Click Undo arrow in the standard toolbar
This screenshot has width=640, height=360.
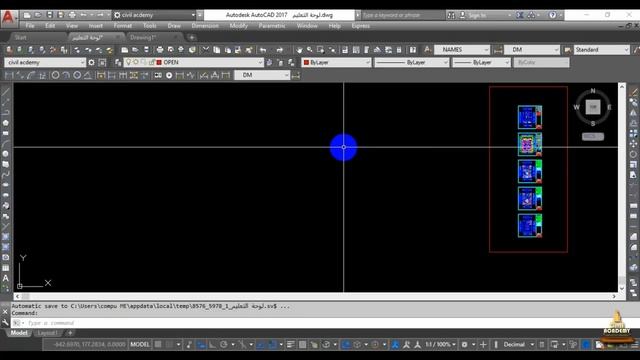[263, 50]
